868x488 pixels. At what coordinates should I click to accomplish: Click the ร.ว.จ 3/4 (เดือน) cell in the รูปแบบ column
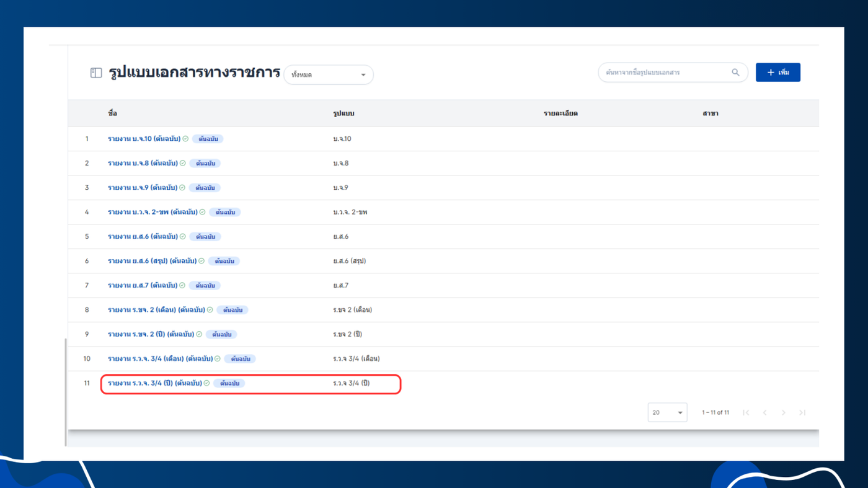356,358
